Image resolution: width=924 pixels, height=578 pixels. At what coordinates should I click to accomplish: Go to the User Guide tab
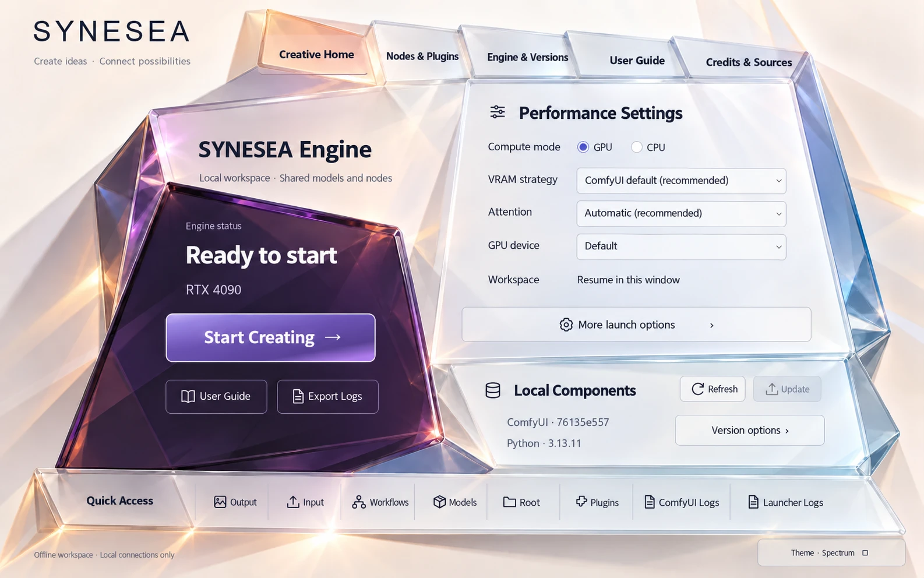click(x=637, y=60)
